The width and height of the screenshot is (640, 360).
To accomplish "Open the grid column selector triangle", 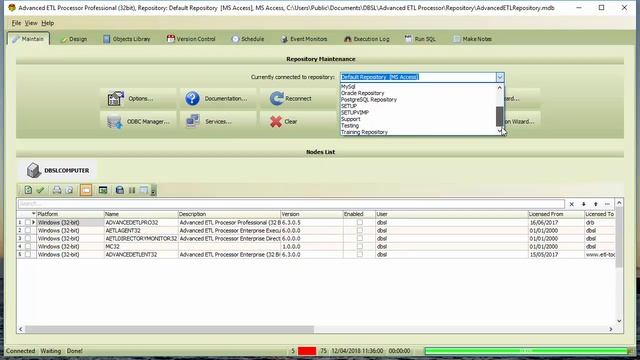I will coord(33,214).
